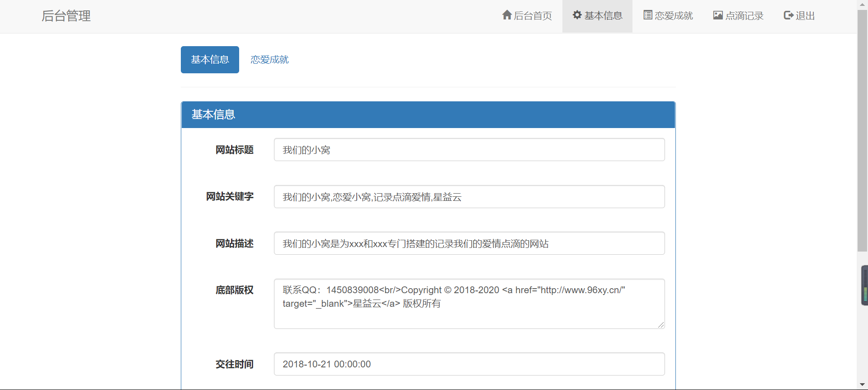Click the 网站标题 field label
Screen dimensions: 868x390
(234, 150)
